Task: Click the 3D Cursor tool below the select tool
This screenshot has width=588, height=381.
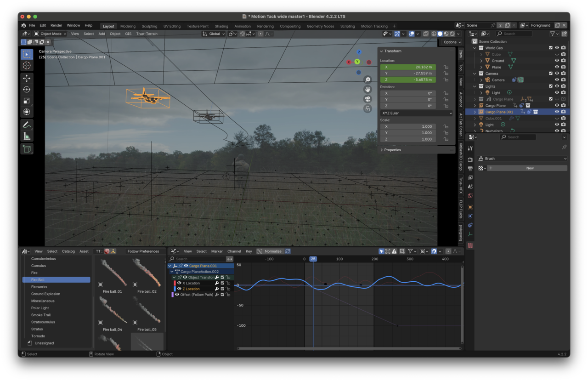Action: tap(27, 65)
